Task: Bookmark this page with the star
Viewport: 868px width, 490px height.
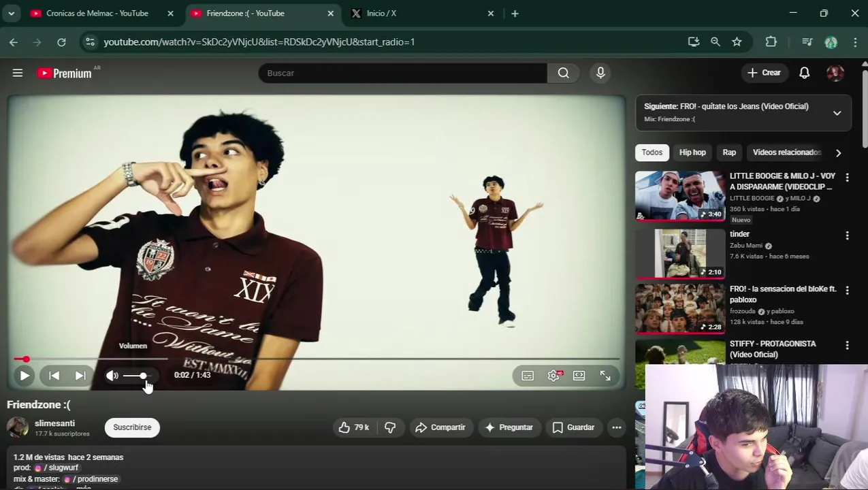Action: [737, 42]
